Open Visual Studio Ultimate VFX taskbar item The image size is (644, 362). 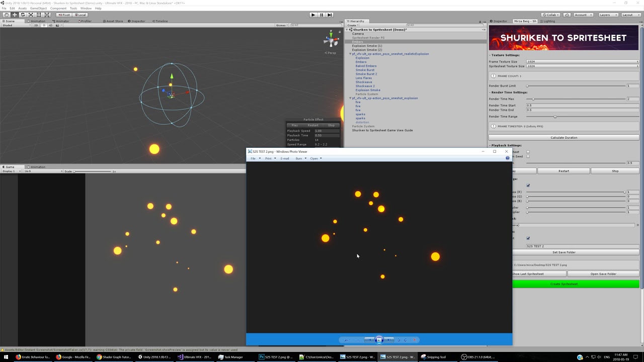coord(195,357)
